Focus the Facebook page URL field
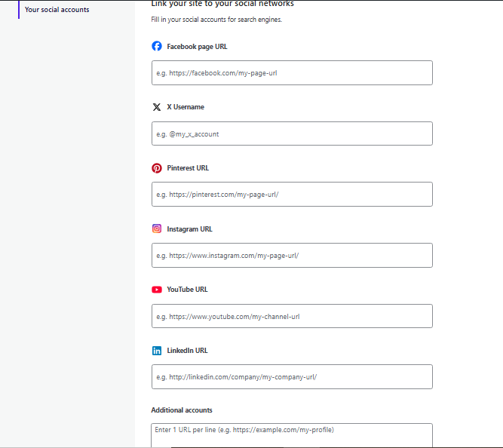The height and width of the screenshot is (448, 503). [292, 73]
